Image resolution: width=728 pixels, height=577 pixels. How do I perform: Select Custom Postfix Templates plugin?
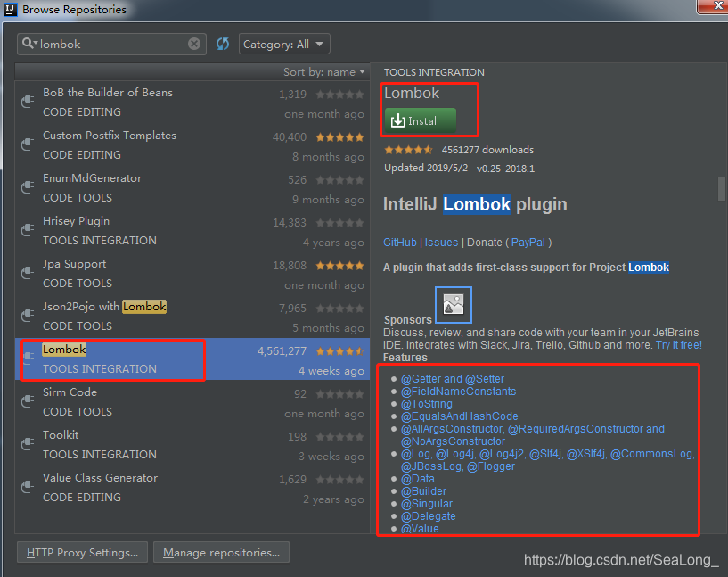[192, 145]
